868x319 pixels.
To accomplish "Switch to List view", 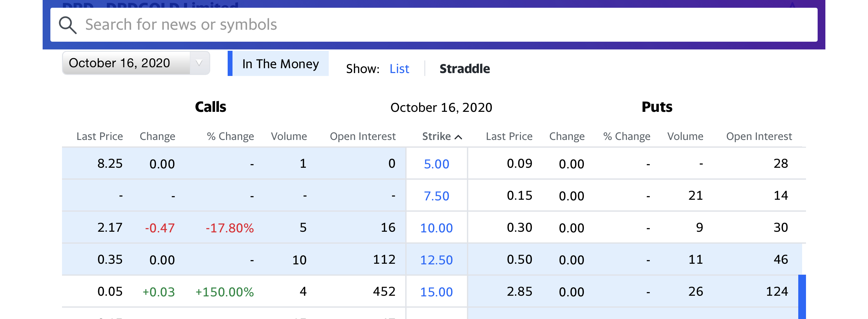I will (x=399, y=69).
